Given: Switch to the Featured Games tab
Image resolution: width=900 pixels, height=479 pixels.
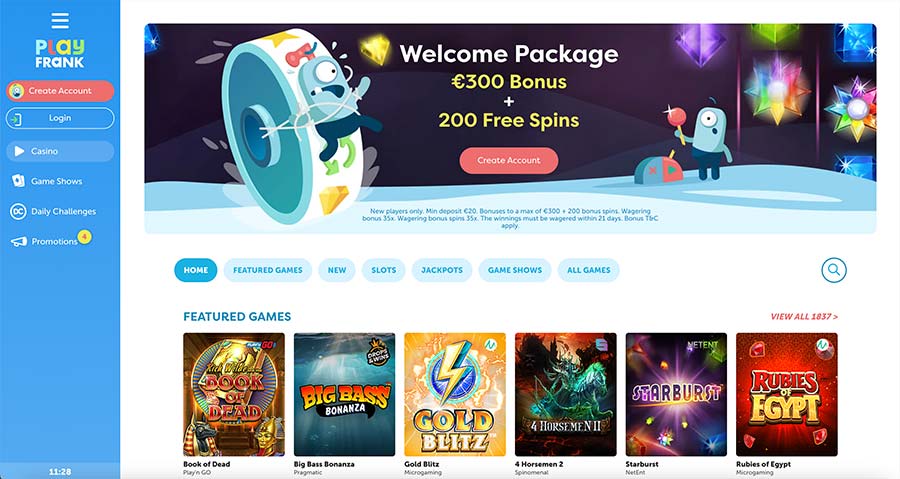Looking at the screenshot, I should (267, 270).
